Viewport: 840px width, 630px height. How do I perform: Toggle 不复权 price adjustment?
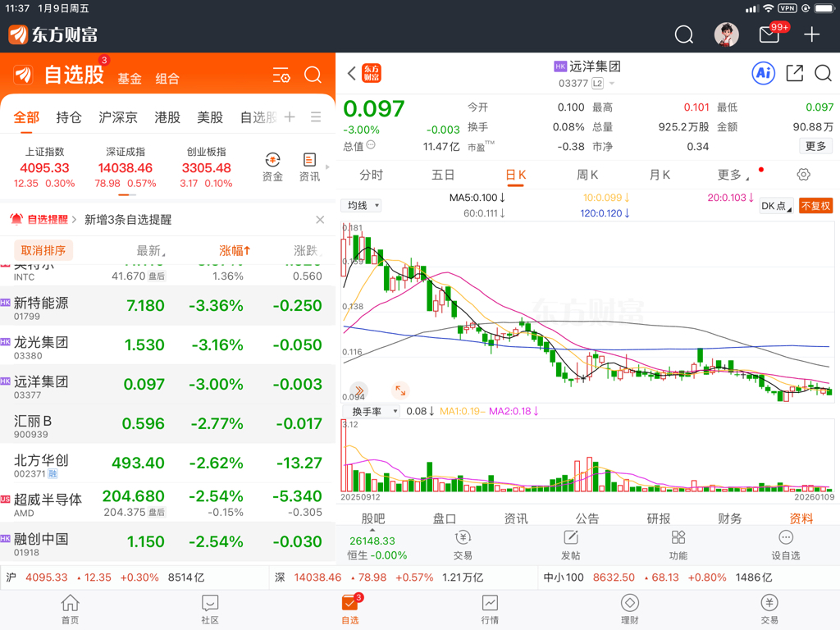tap(815, 206)
